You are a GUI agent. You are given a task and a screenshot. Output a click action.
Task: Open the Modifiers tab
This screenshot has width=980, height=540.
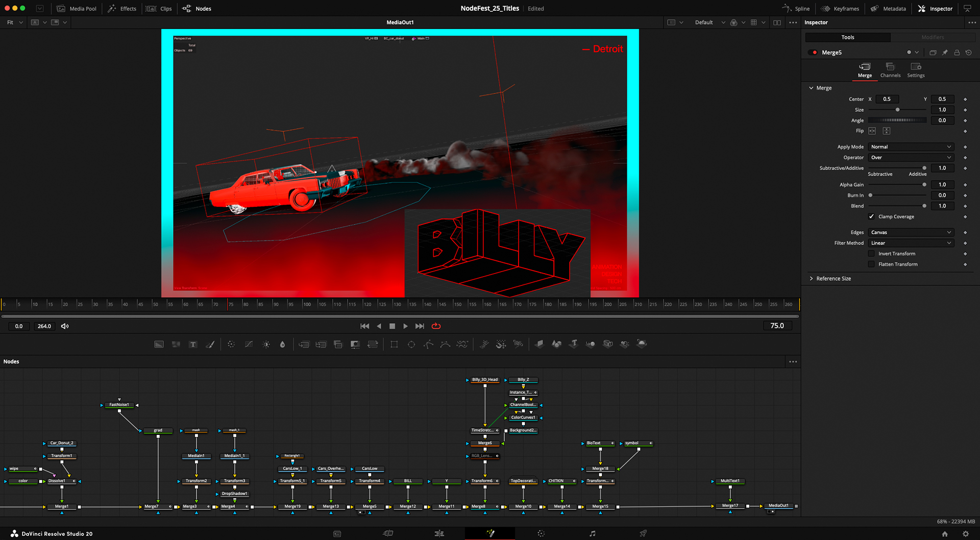[x=933, y=37]
